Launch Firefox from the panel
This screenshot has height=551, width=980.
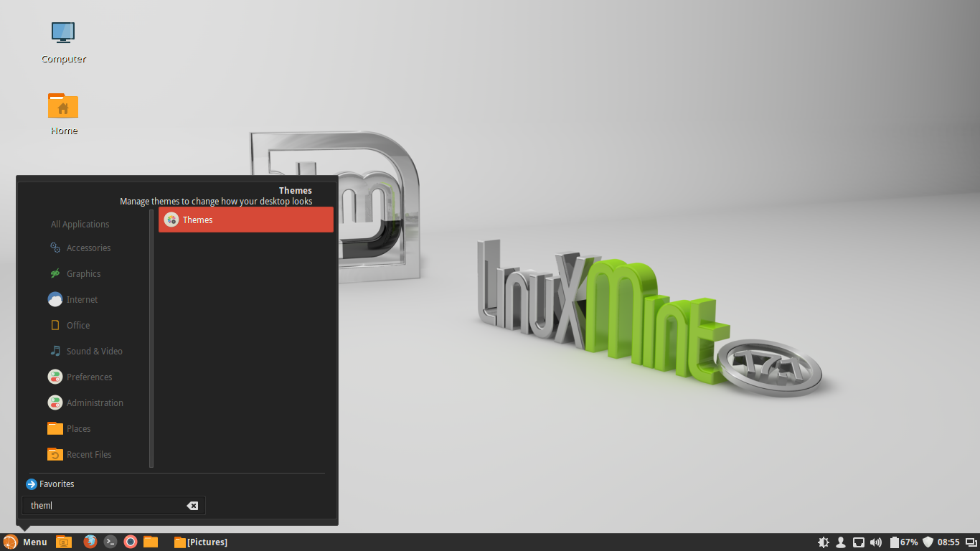click(x=90, y=542)
